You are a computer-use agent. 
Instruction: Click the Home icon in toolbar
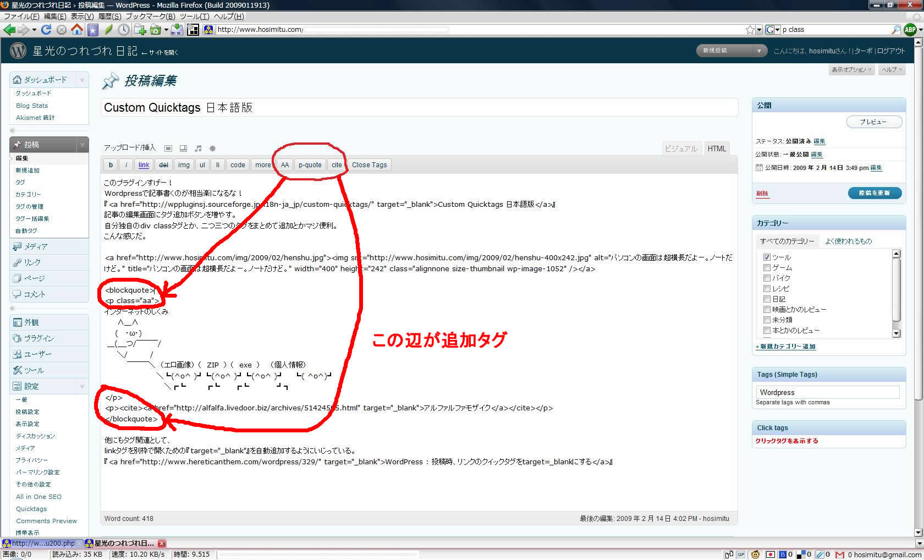pos(77,30)
